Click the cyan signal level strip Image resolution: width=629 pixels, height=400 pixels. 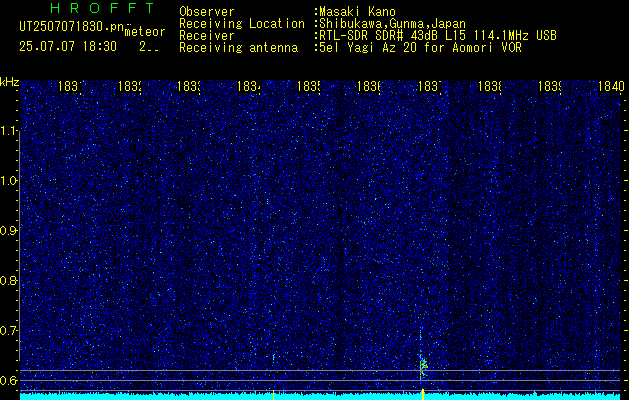pyautogui.click(x=322, y=396)
